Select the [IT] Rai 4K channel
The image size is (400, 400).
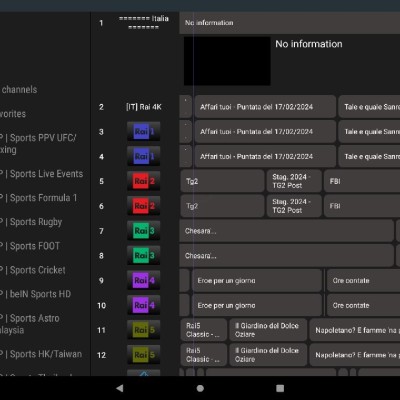tap(144, 107)
